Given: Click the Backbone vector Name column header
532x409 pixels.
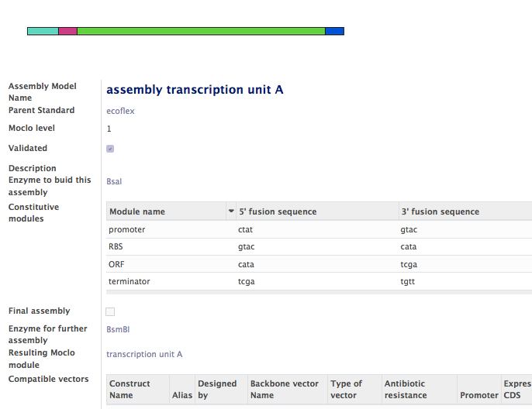Looking at the screenshot, I should point(284,389).
